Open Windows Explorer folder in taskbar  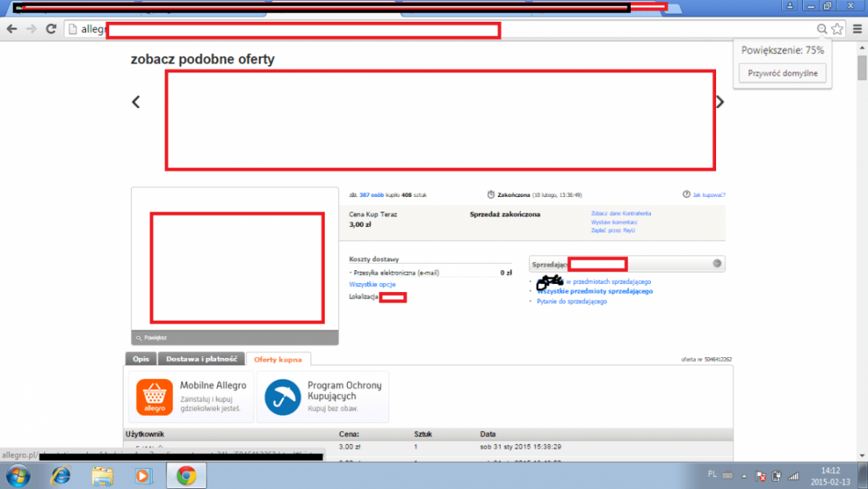coord(102,475)
